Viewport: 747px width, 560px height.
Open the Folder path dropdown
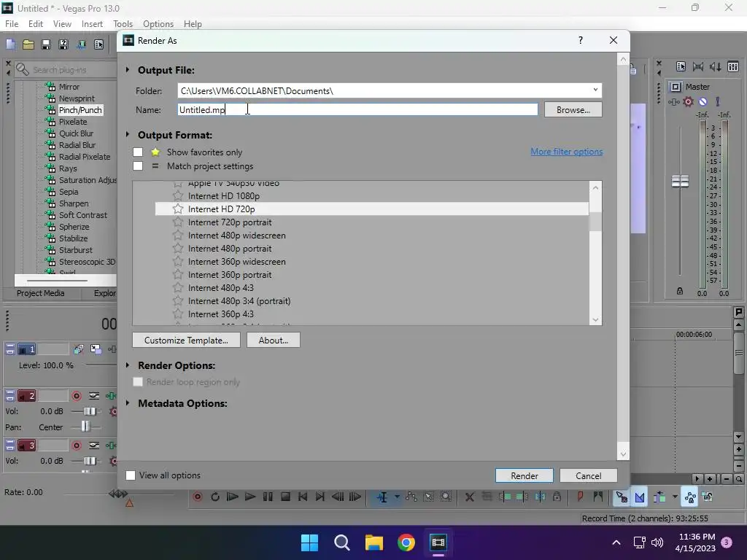tap(595, 90)
